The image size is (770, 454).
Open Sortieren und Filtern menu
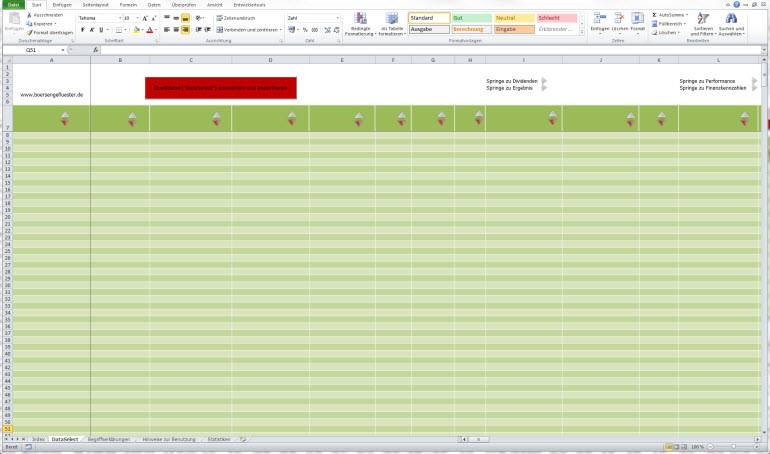pyautogui.click(x=703, y=24)
